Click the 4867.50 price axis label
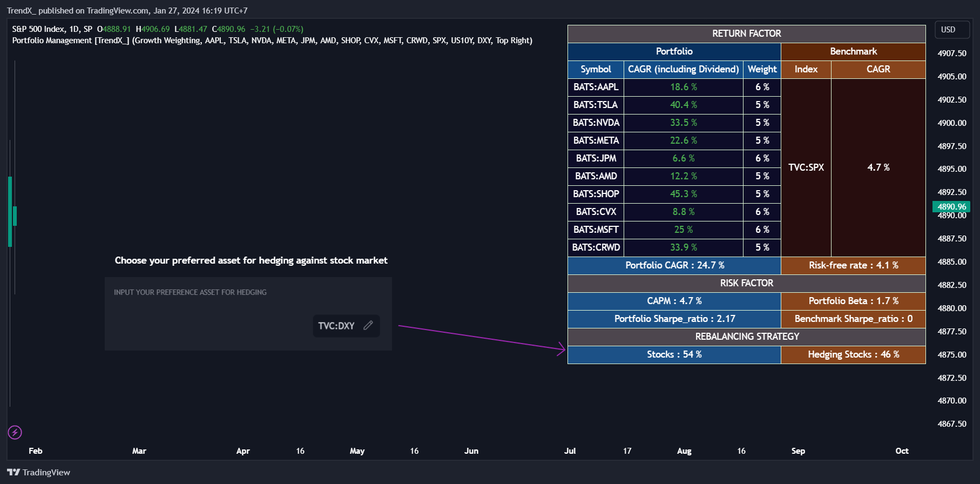980x484 pixels. pos(952,424)
